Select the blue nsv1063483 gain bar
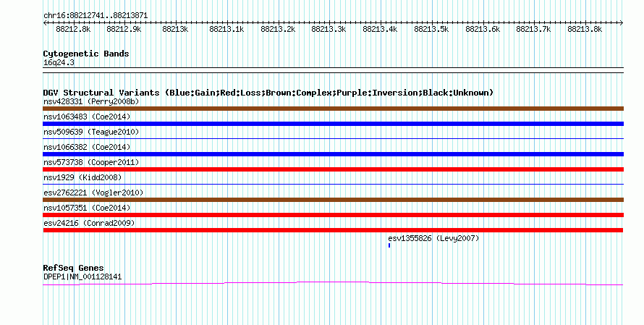This screenshot has width=644, height=325. pos(333,124)
